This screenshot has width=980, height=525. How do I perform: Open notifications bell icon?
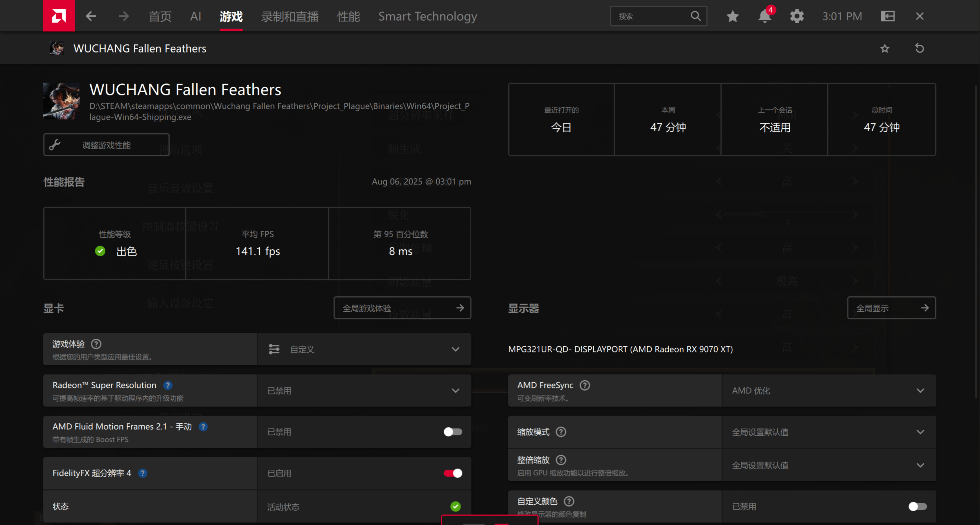tap(765, 16)
